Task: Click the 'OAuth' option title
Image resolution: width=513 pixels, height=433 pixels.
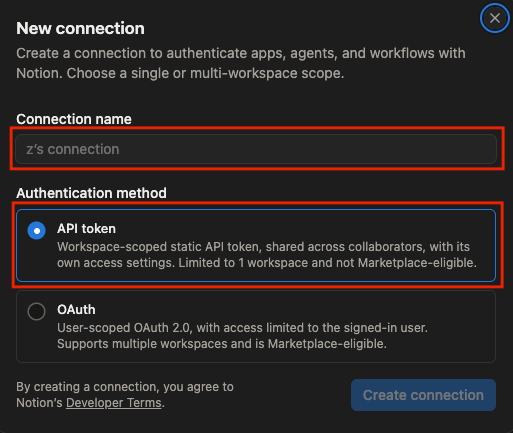Action: (76, 310)
